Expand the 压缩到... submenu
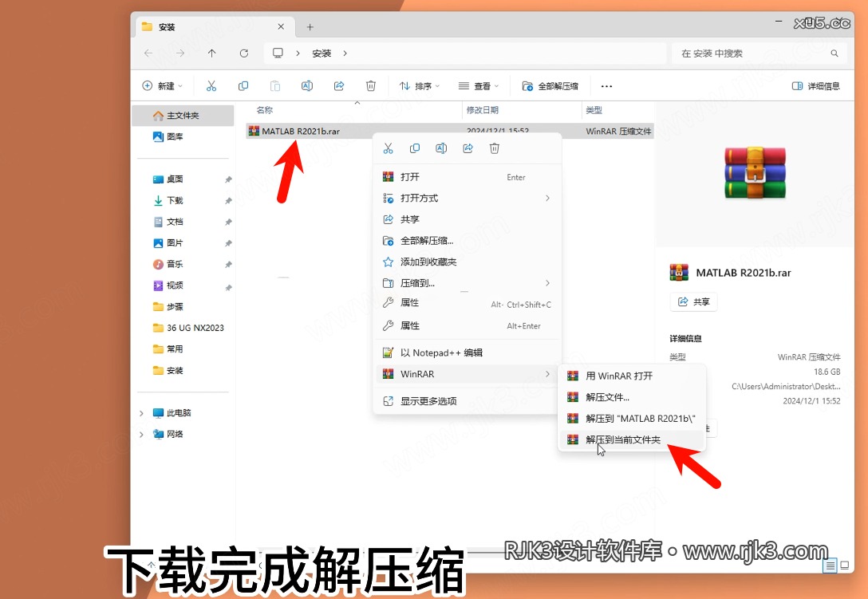This screenshot has width=868, height=599. click(x=547, y=283)
